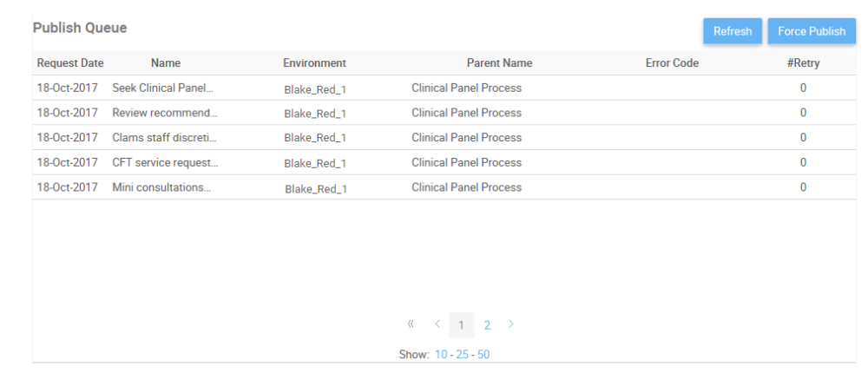Click the Parent Name column header
868x373 pixels.
tap(499, 63)
